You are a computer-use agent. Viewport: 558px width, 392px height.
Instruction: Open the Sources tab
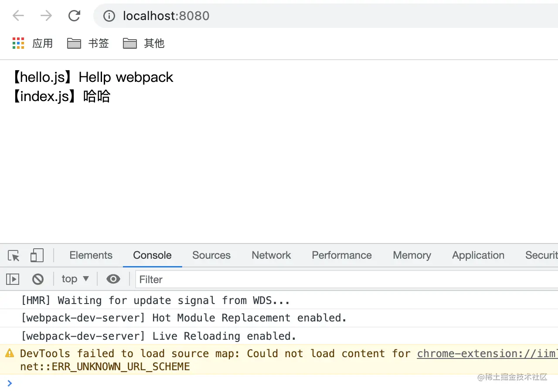click(211, 255)
